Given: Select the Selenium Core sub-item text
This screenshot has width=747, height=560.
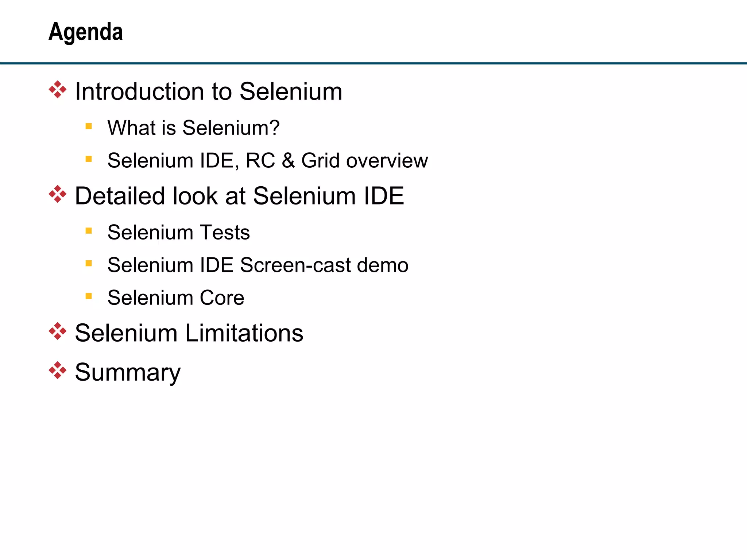Looking at the screenshot, I should pos(176,297).
